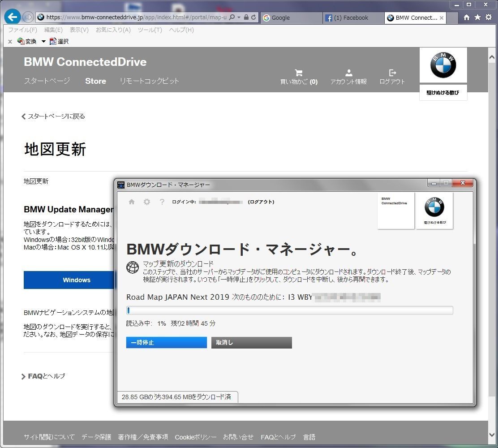
Task: Click the BMW ConnectedDrive tile in Download Manager
Action: click(396, 210)
